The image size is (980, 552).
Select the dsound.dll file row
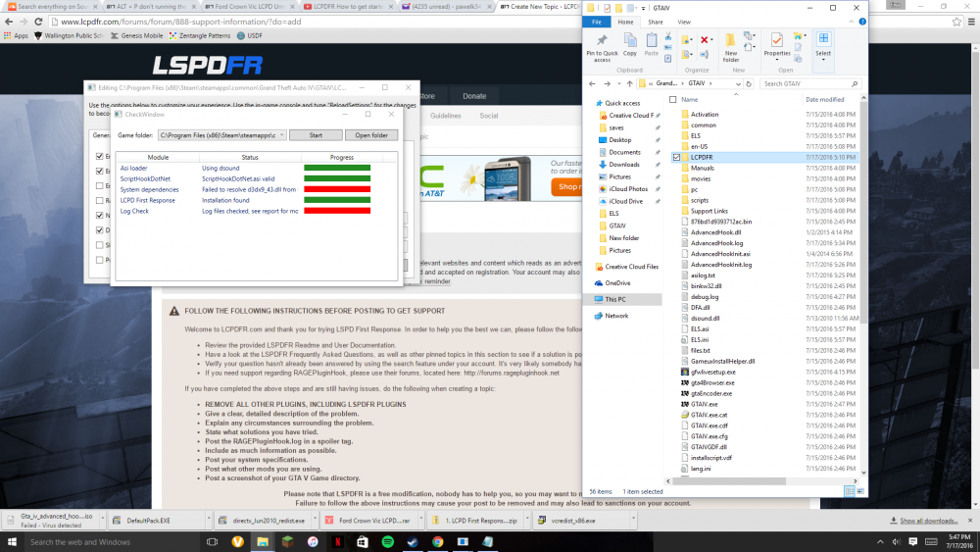click(765, 319)
